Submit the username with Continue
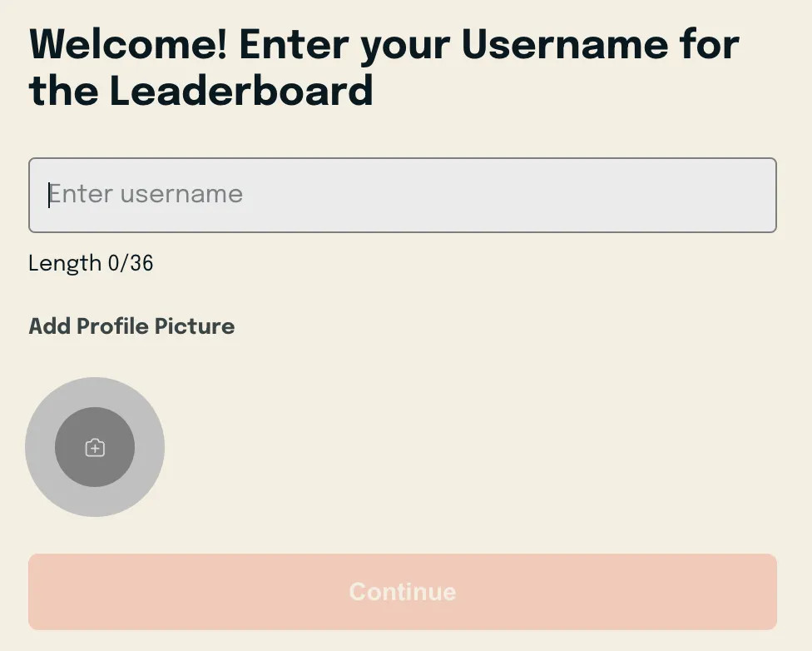 coord(403,592)
